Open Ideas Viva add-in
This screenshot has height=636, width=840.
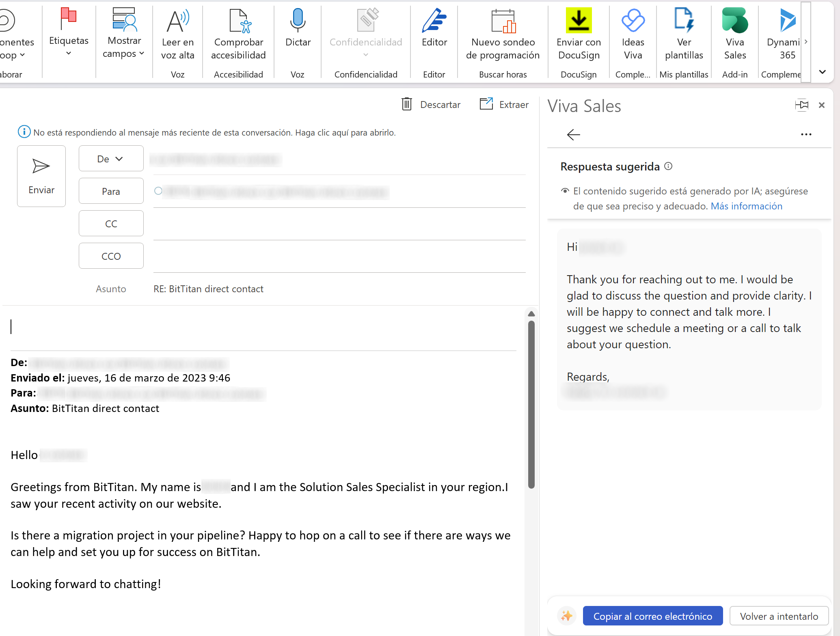coord(633,34)
